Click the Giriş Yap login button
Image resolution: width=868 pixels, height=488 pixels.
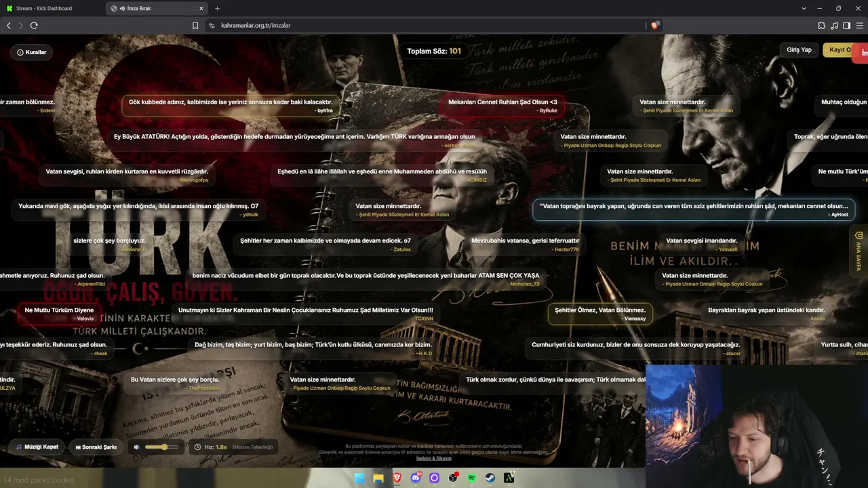[799, 49]
